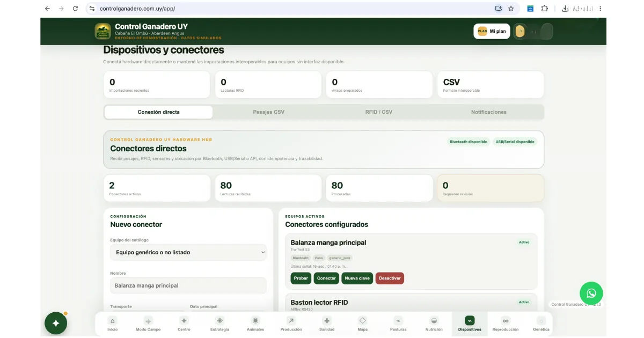Image resolution: width=644 pixels, height=338 pixels.
Task: Go to Inicio in bottom navigation
Action: pyautogui.click(x=112, y=324)
